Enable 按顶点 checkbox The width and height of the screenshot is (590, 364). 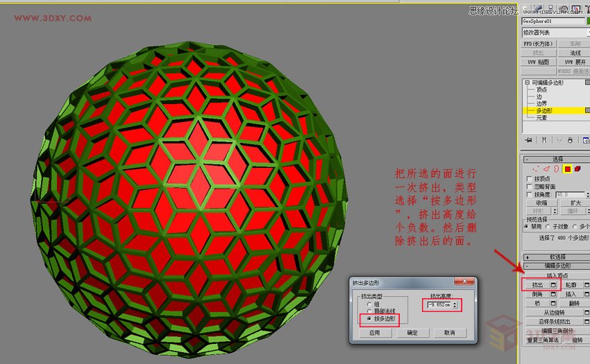pyautogui.click(x=529, y=179)
